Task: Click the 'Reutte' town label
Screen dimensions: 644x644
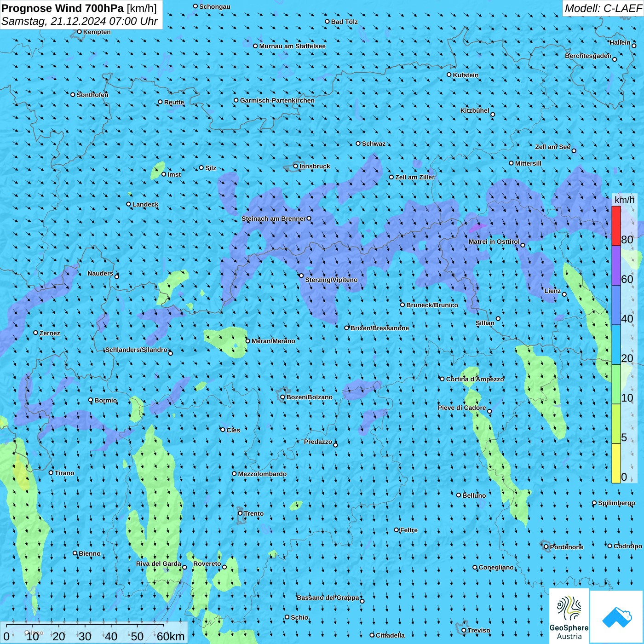Action: [x=174, y=102]
